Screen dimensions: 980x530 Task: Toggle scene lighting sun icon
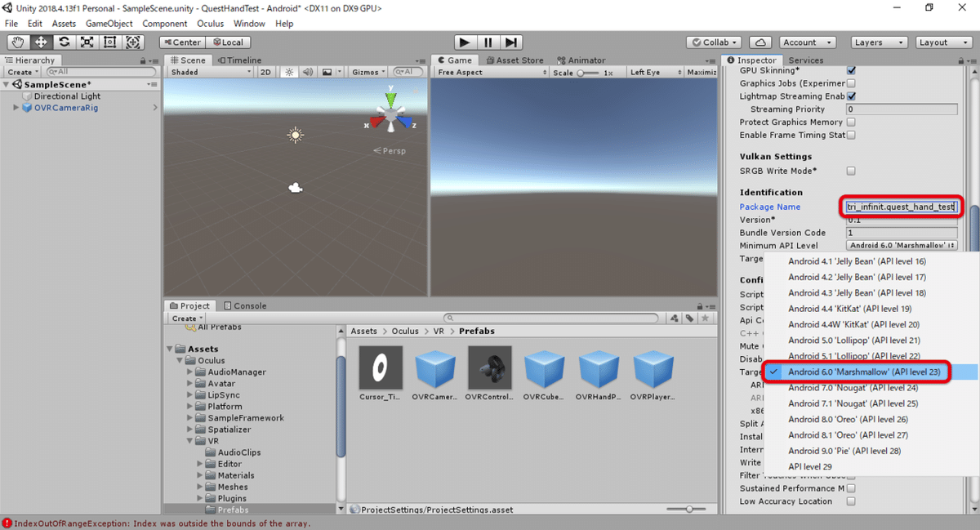(288, 72)
